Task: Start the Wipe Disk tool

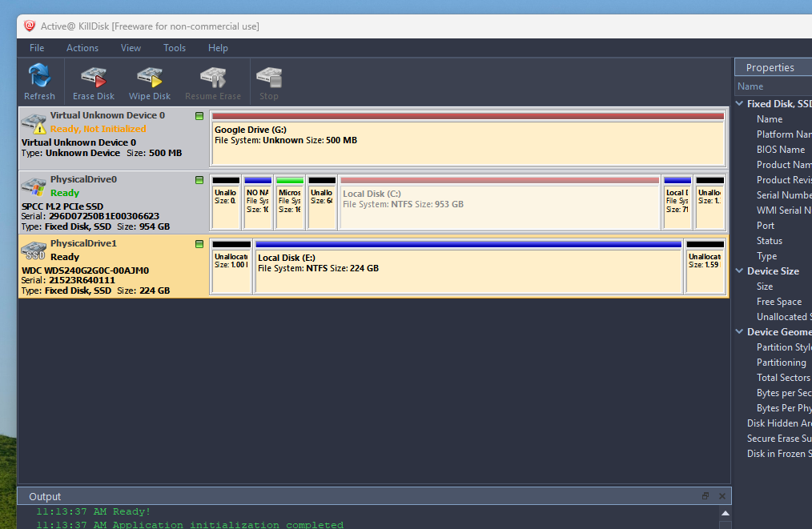Action: pyautogui.click(x=150, y=77)
